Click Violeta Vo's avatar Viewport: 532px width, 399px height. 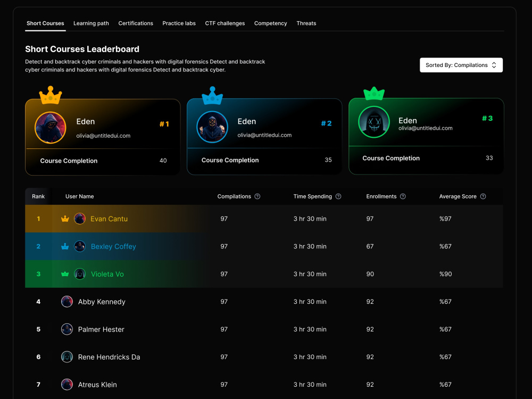[80, 274]
